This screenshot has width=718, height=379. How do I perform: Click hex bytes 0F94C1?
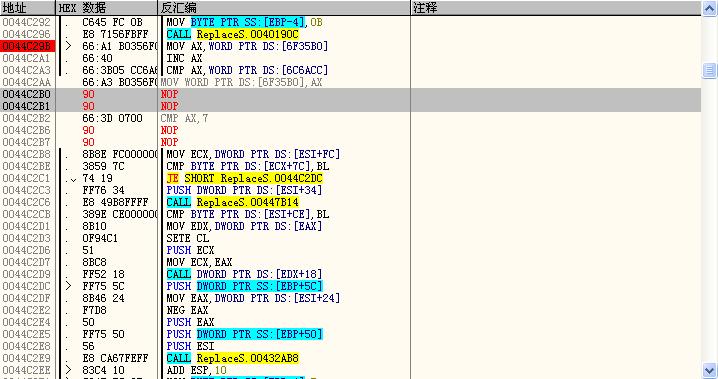click(100, 238)
